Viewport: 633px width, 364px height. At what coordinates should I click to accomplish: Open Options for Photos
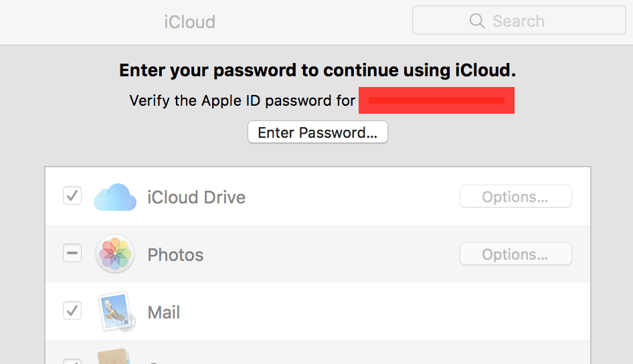click(x=515, y=254)
